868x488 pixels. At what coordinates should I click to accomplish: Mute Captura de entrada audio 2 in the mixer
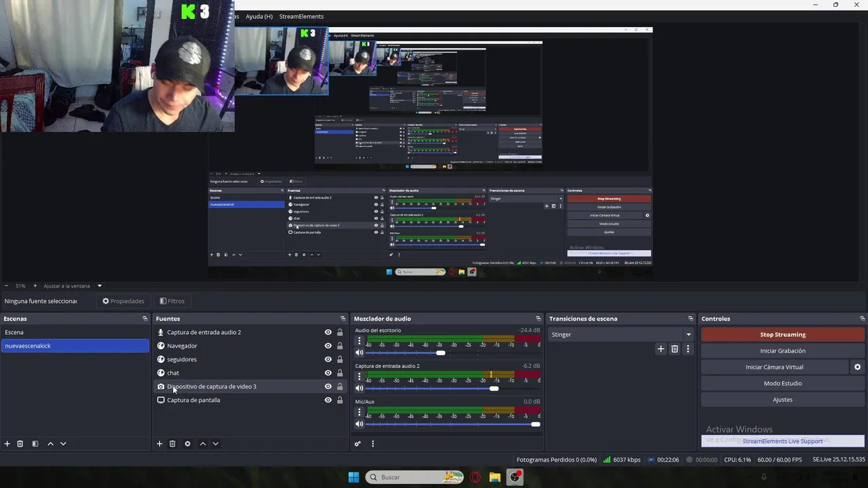tap(359, 388)
